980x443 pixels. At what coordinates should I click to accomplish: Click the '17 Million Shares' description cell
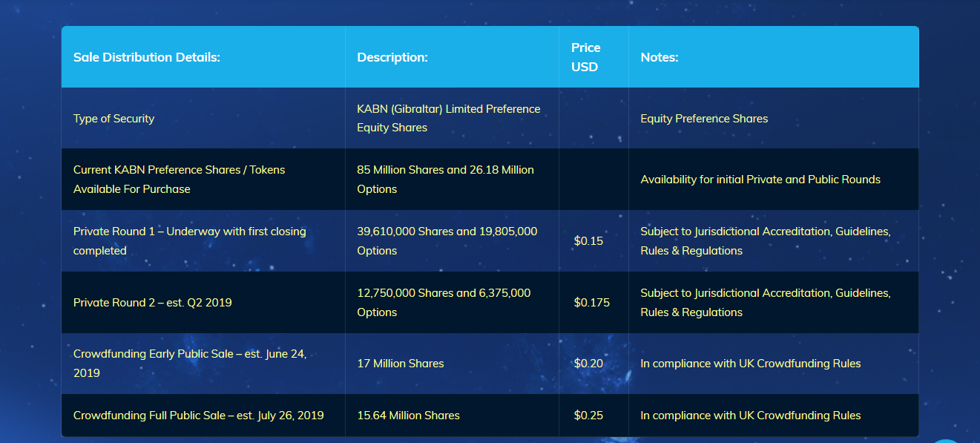point(401,364)
